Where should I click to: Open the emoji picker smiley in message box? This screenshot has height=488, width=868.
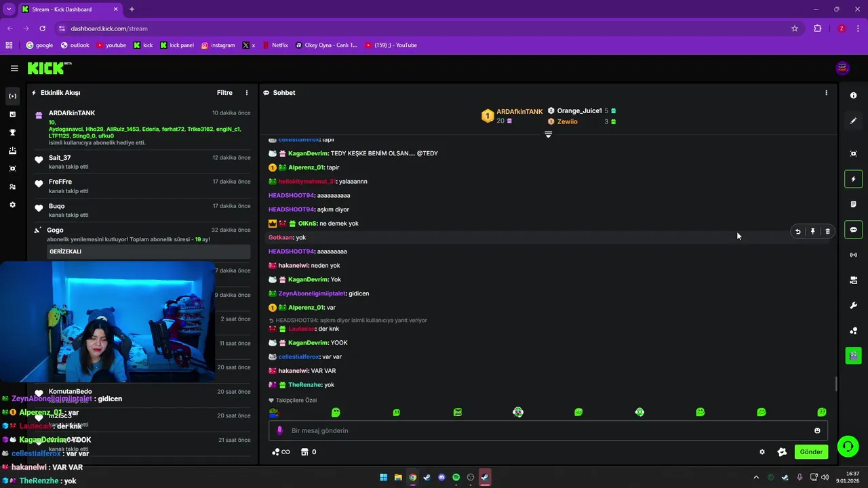point(817,430)
